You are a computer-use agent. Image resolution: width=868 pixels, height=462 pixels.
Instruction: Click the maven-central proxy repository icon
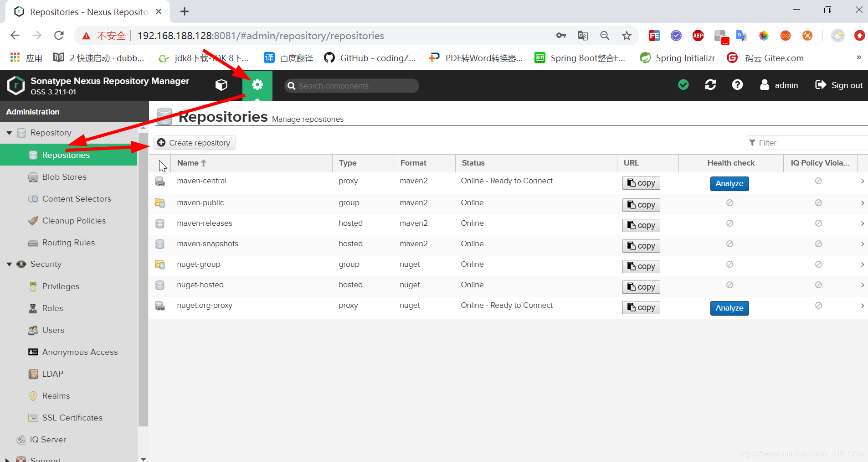pyautogui.click(x=160, y=182)
